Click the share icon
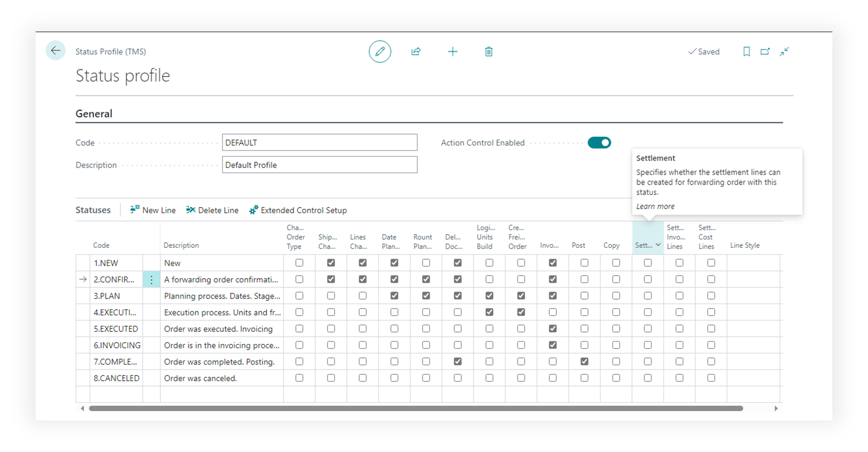Screen dimensions: 868x452 click(416, 51)
